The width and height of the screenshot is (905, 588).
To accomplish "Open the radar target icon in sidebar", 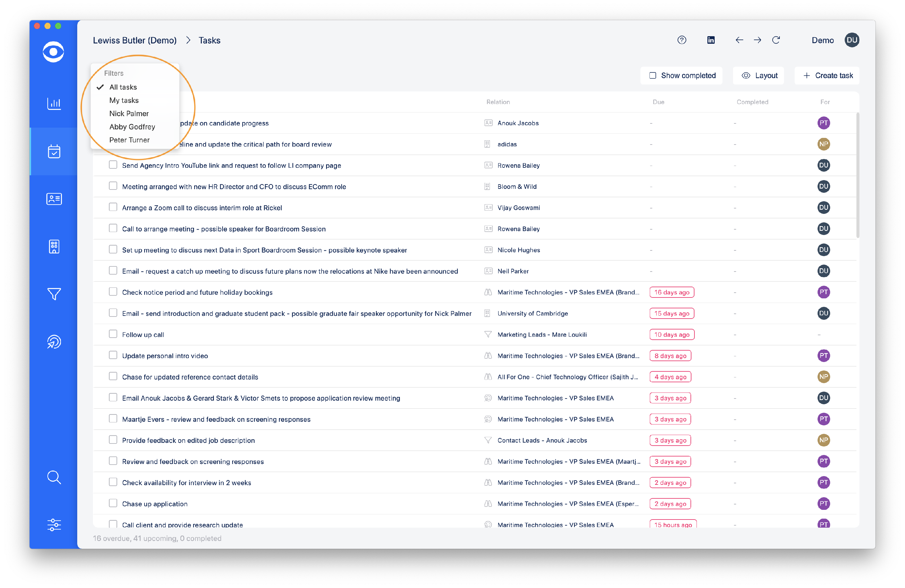I will point(54,342).
